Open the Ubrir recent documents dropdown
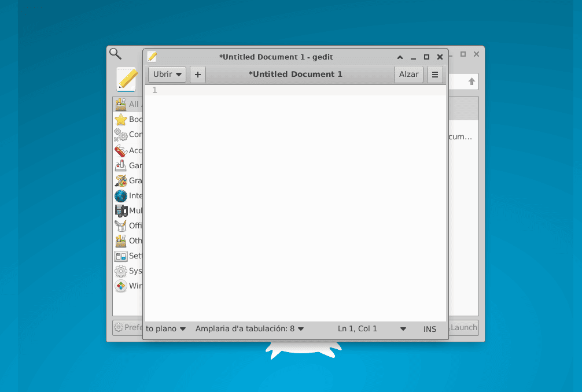582x392 pixels. tap(166, 74)
